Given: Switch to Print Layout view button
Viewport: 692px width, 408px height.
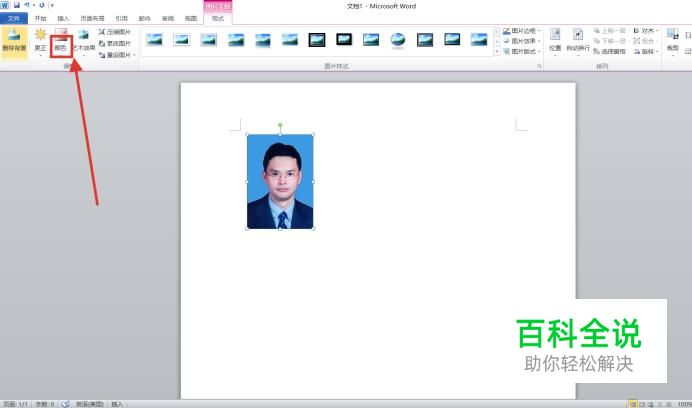Looking at the screenshot, I should [x=633, y=404].
